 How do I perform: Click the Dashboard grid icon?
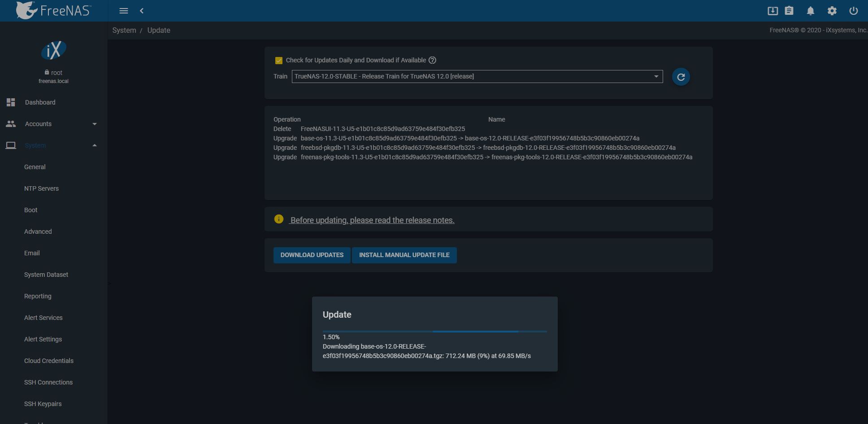coord(11,102)
